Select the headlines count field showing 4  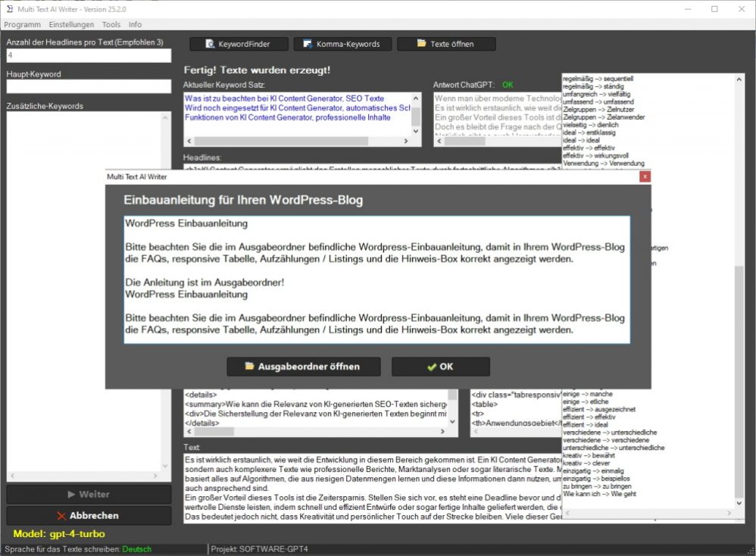point(87,55)
